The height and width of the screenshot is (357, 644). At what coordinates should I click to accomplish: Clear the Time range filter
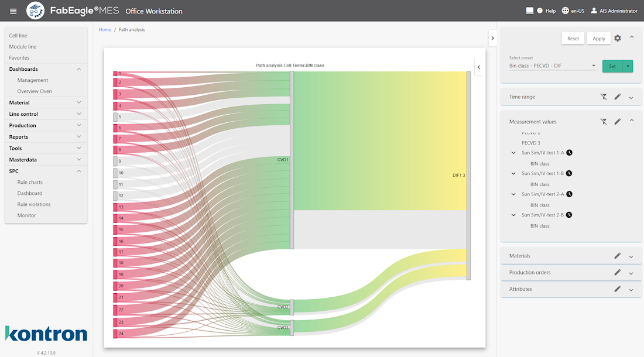[604, 97]
